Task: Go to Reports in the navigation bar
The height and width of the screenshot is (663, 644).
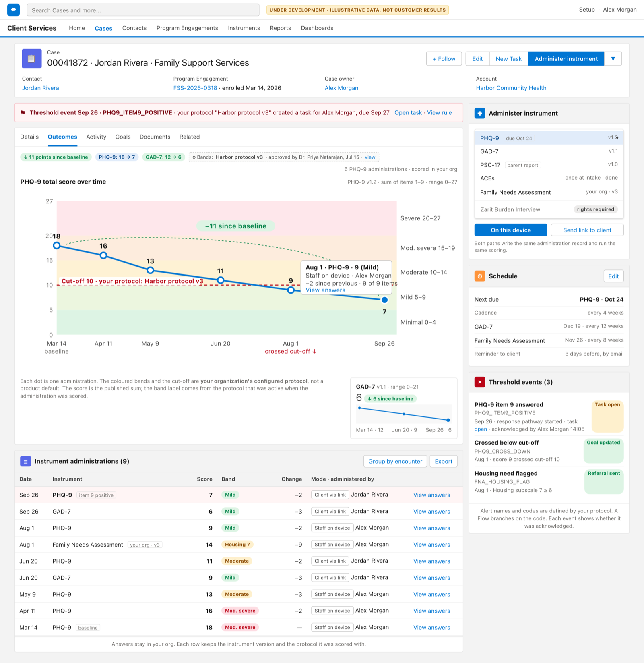Action: point(280,28)
